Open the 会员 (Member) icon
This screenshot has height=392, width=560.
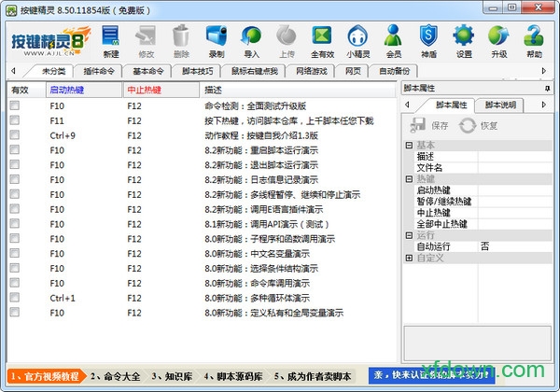pos(394,39)
